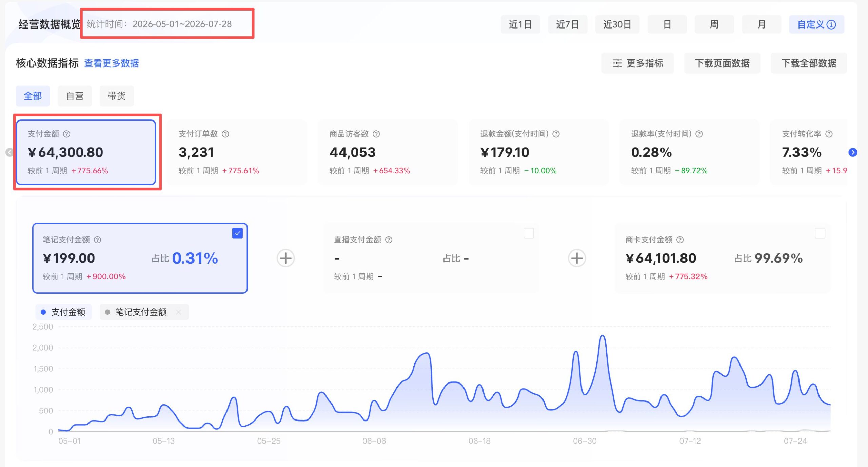This screenshot has height=467, width=868.
Task: Click plus icon between 直播 and 商卡 cards
Action: (x=577, y=258)
